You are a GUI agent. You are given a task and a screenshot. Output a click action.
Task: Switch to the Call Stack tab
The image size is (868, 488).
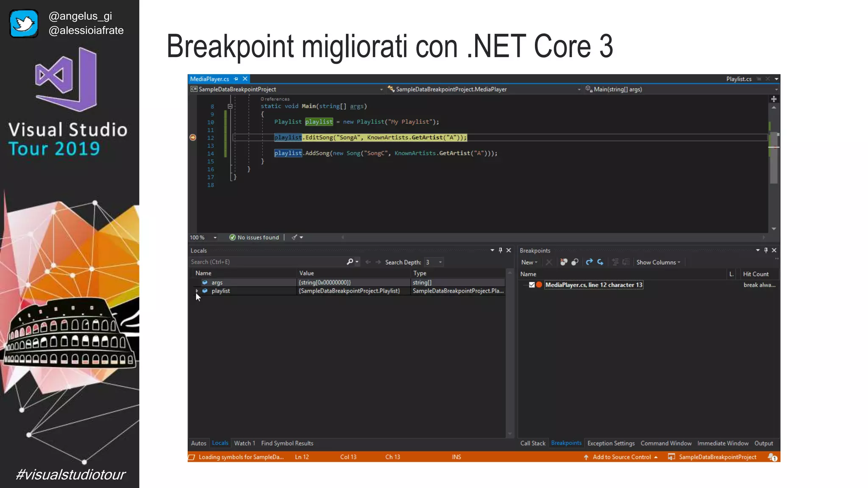pyautogui.click(x=533, y=443)
